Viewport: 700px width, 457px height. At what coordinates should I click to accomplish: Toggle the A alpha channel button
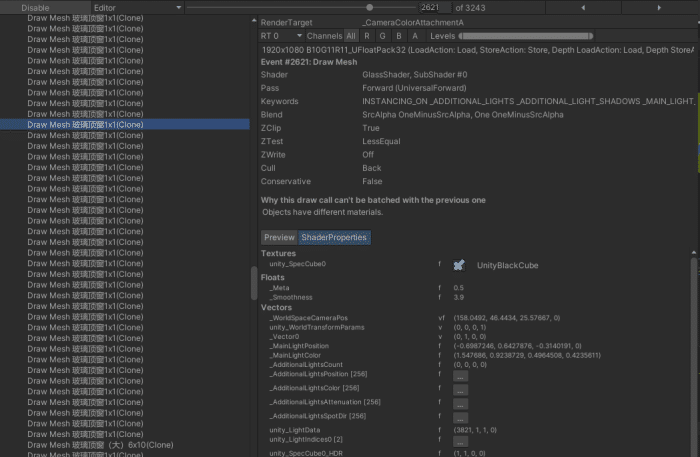point(415,36)
